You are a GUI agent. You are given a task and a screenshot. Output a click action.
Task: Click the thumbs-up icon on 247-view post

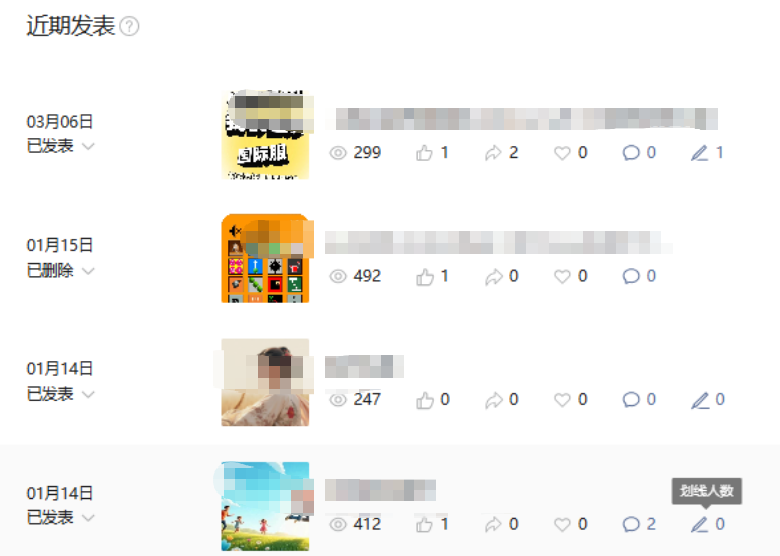coord(424,400)
